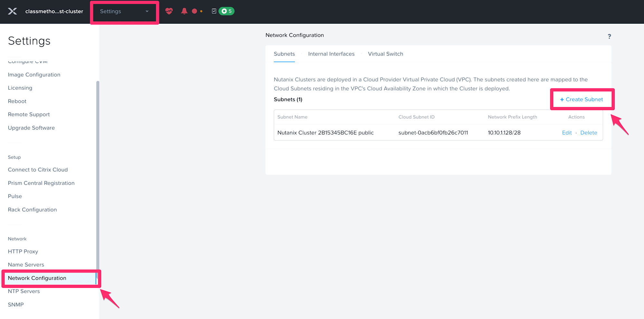Click the settings sidebar scrollbar
The width and height of the screenshot is (644, 319).
coord(98,180)
